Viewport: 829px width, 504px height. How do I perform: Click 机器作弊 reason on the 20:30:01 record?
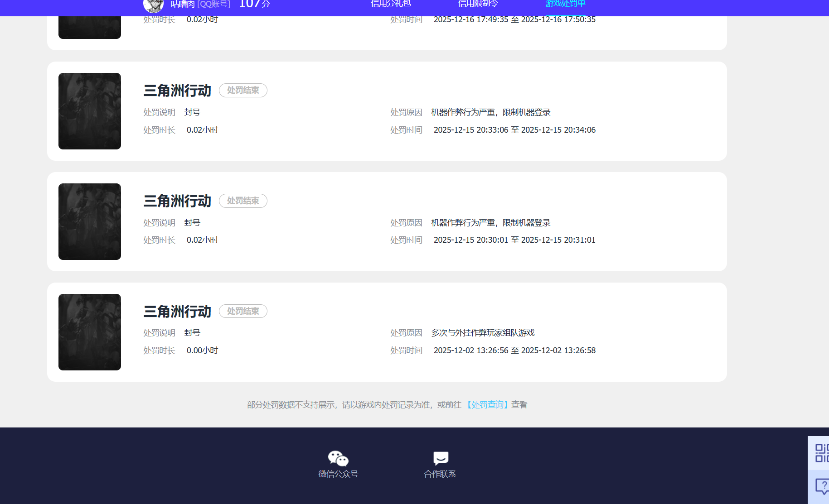tap(491, 223)
